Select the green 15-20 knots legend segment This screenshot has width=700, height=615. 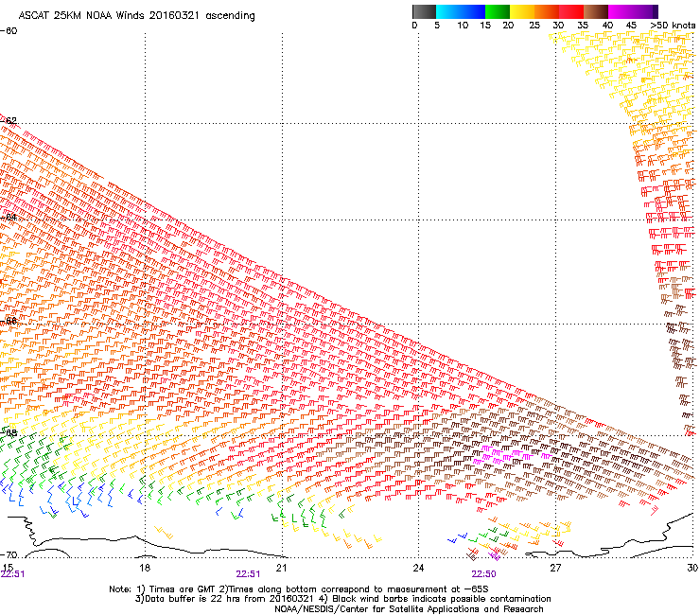click(x=498, y=11)
